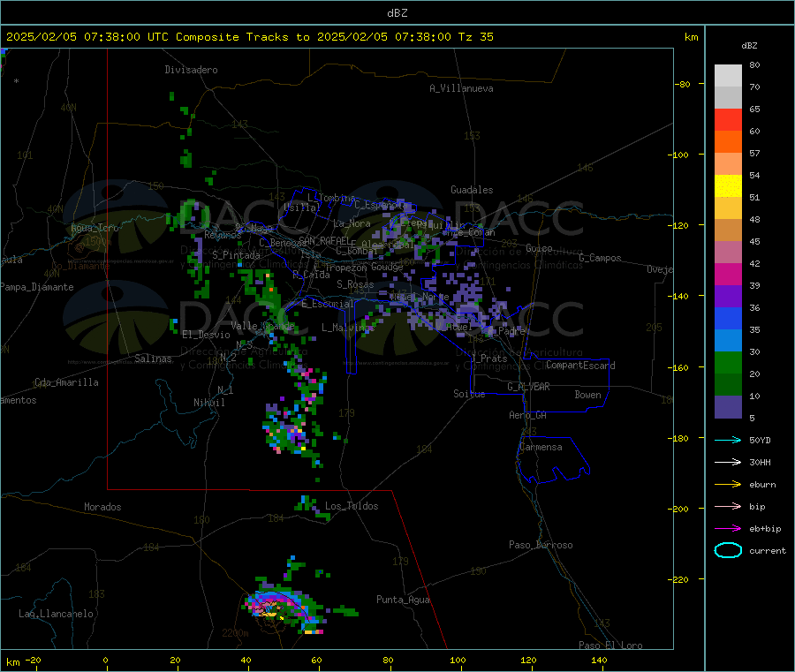
Task: Click the 140 tick on horizontal km axis
Action: tap(599, 661)
